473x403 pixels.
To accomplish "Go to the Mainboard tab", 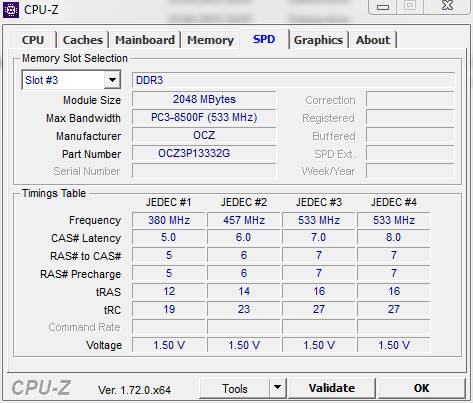I will coord(145,40).
